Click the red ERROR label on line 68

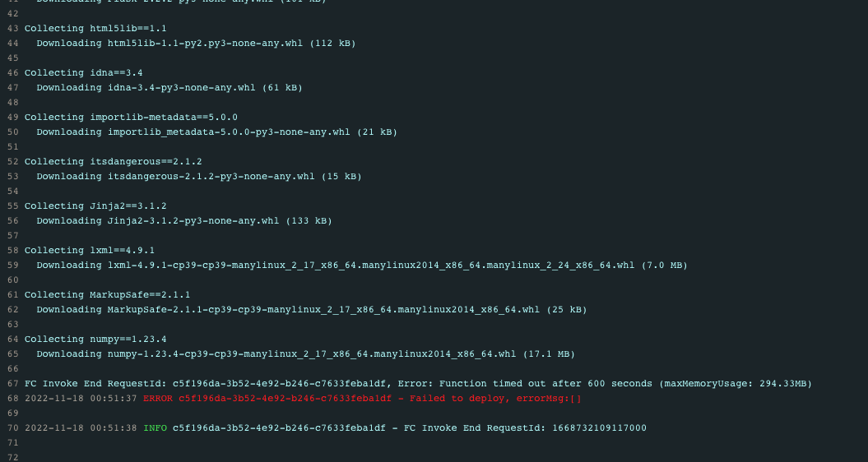pos(158,399)
